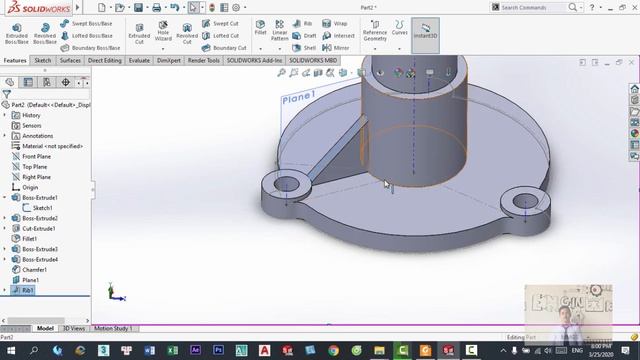Choose Boundary Boss/Base

[90, 48]
